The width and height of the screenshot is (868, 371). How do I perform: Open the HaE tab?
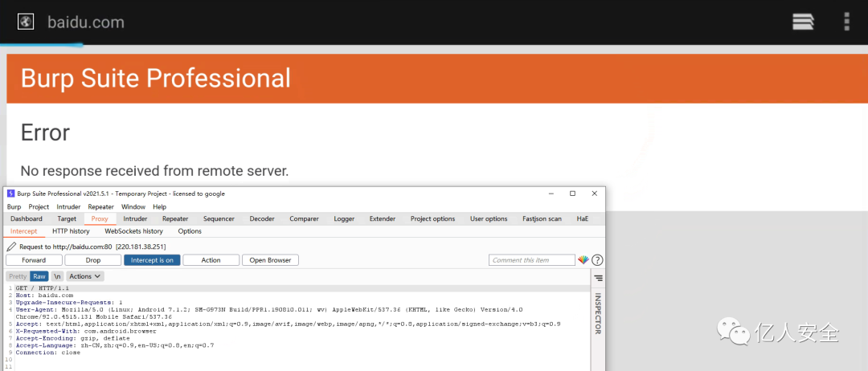click(x=583, y=219)
